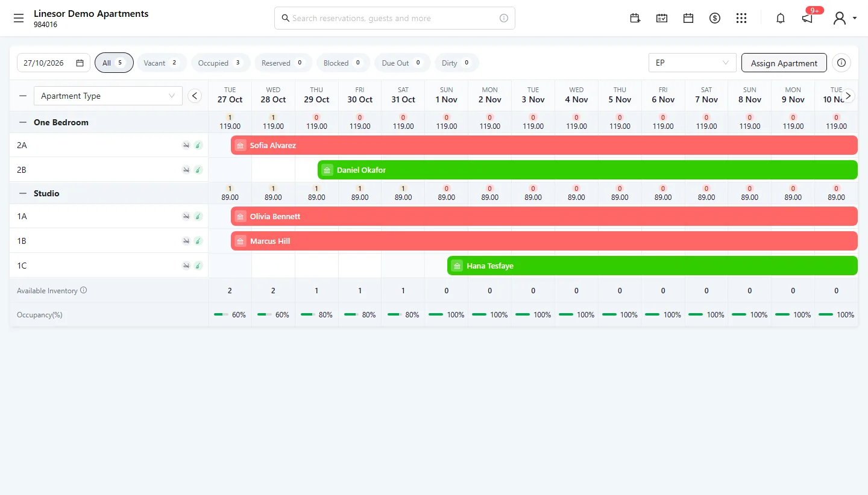Viewport: 868px width, 495px height.
Task: Show only Dirty apartments
Action: 456,63
